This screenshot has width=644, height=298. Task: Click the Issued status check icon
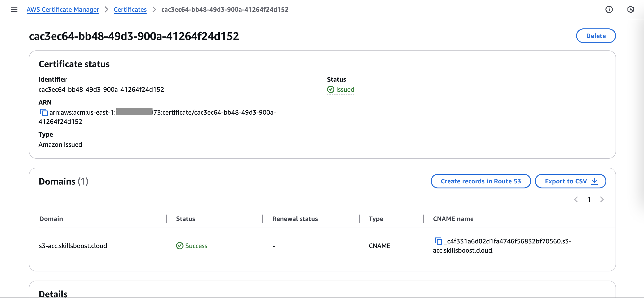[330, 89]
